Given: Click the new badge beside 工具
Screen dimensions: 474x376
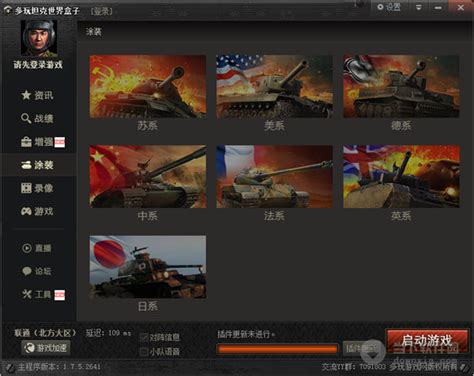Looking at the screenshot, I should coord(60,295).
